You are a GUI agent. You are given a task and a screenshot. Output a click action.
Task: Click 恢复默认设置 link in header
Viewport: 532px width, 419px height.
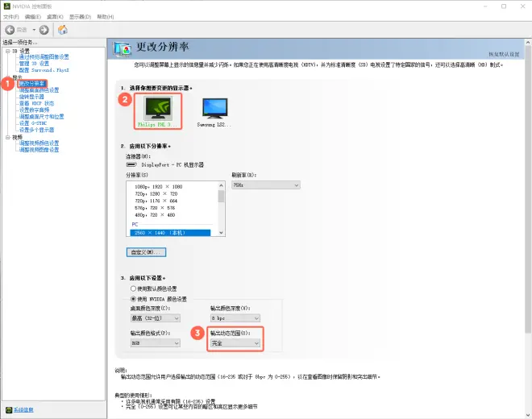click(504, 54)
